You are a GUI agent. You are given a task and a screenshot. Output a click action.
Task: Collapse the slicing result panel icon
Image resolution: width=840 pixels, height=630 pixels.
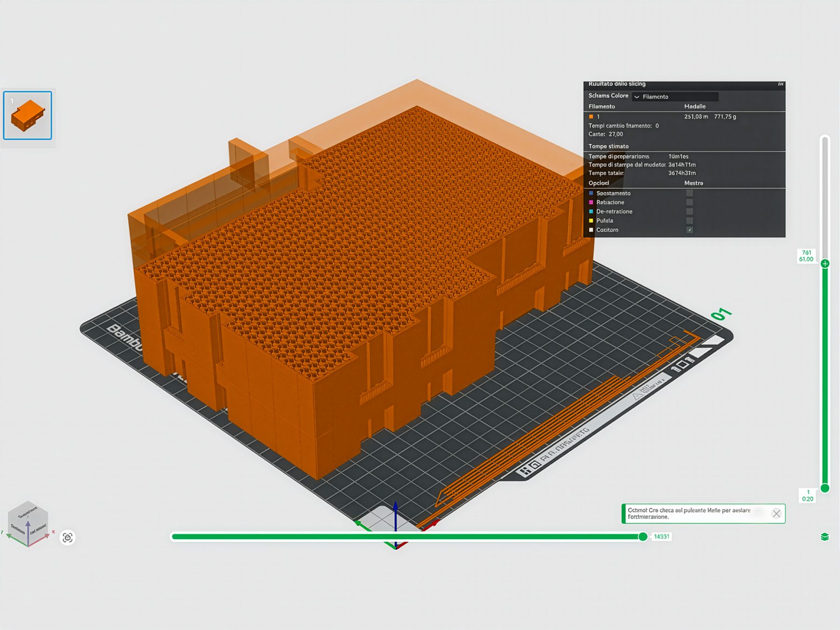781,84
